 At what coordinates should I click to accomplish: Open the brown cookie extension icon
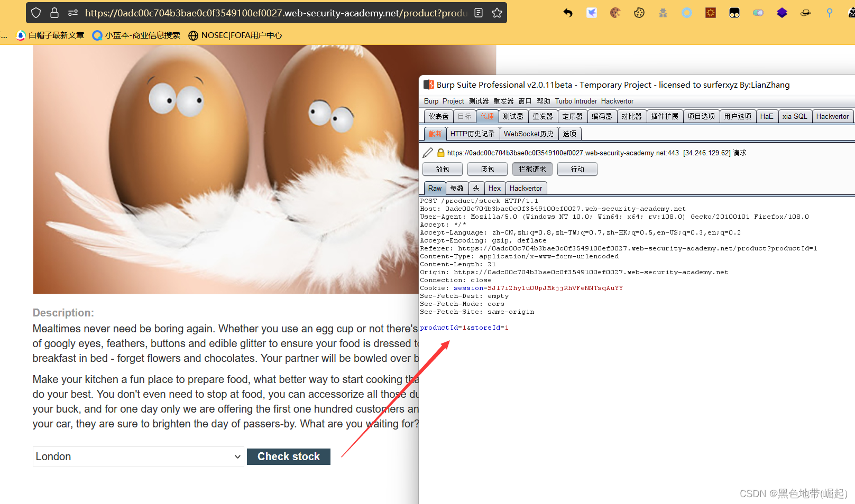pos(615,13)
